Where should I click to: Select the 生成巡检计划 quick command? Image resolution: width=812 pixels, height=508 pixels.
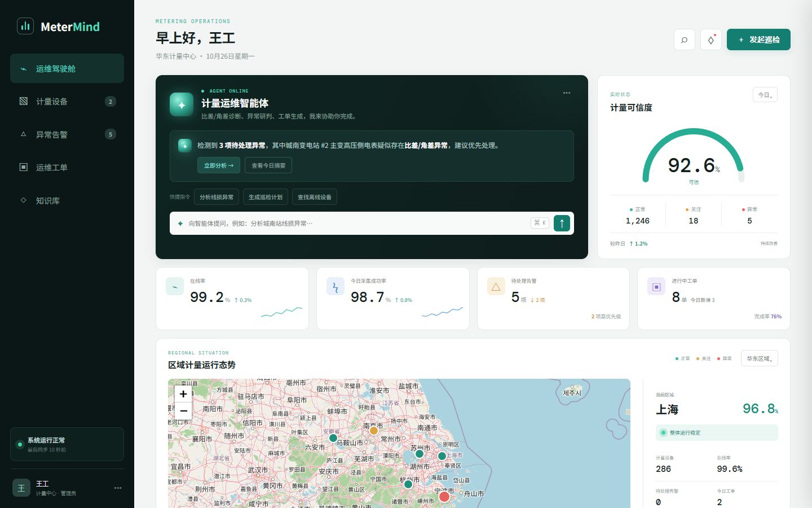[266, 197]
